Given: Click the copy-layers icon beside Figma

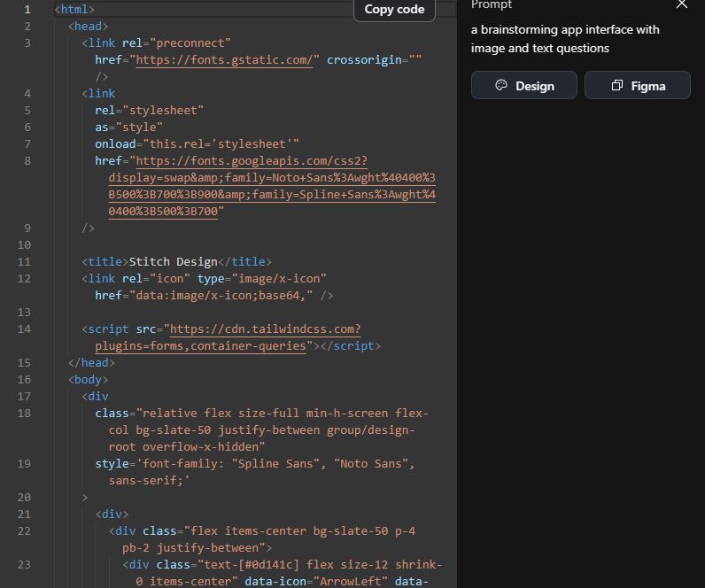Looking at the screenshot, I should coord(617,86).
